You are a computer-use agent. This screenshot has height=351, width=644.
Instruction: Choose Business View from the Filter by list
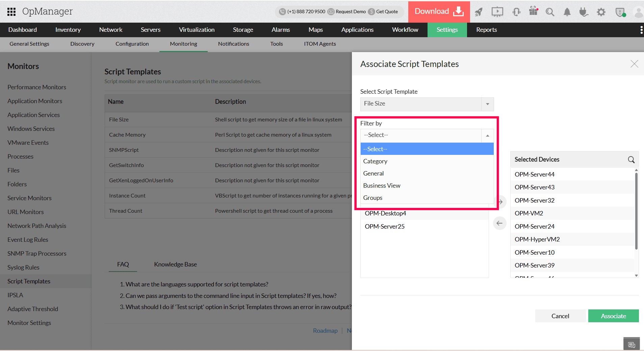(x=427, y=186)
